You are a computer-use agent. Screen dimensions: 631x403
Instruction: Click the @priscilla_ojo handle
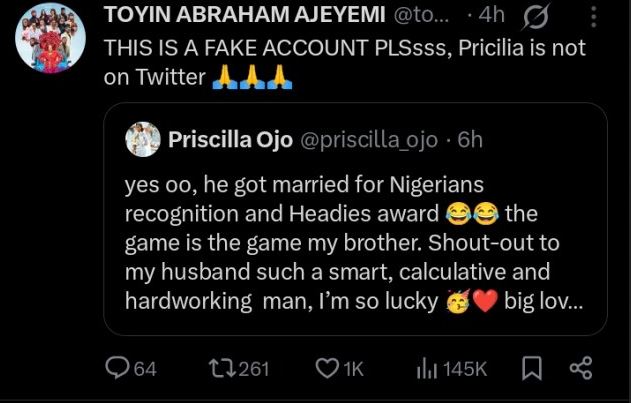pos(369,139)
